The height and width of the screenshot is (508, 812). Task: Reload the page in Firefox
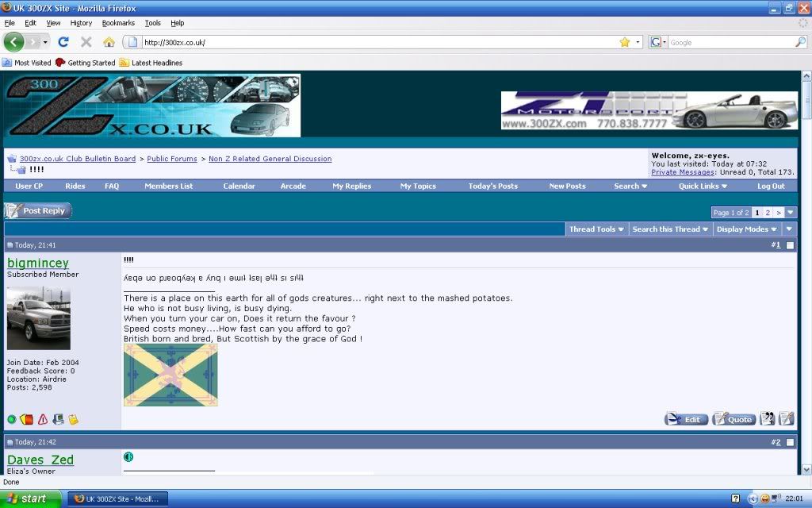click(x=63, y=42)
